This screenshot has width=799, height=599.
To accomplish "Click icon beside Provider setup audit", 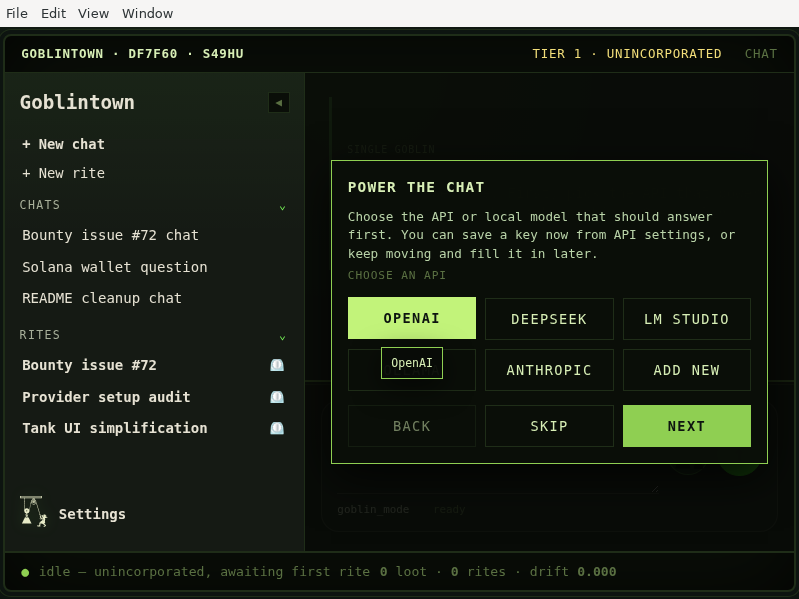I will tap(277, 397).
